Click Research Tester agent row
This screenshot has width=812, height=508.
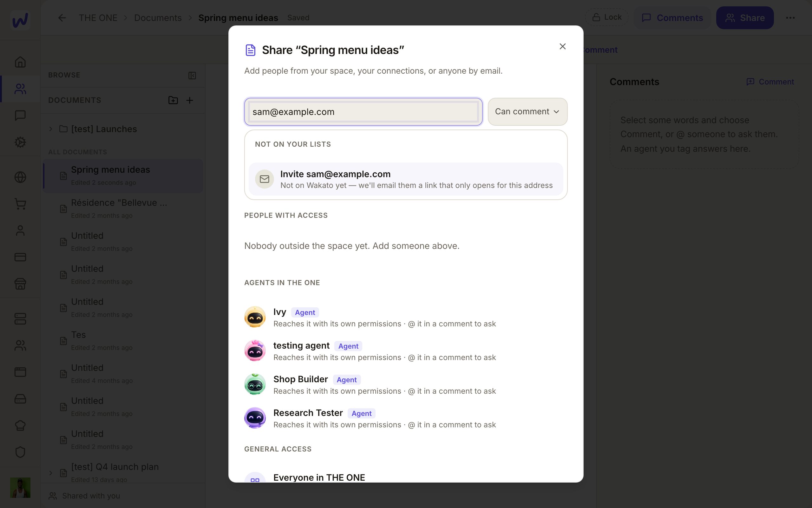[406, 418]
